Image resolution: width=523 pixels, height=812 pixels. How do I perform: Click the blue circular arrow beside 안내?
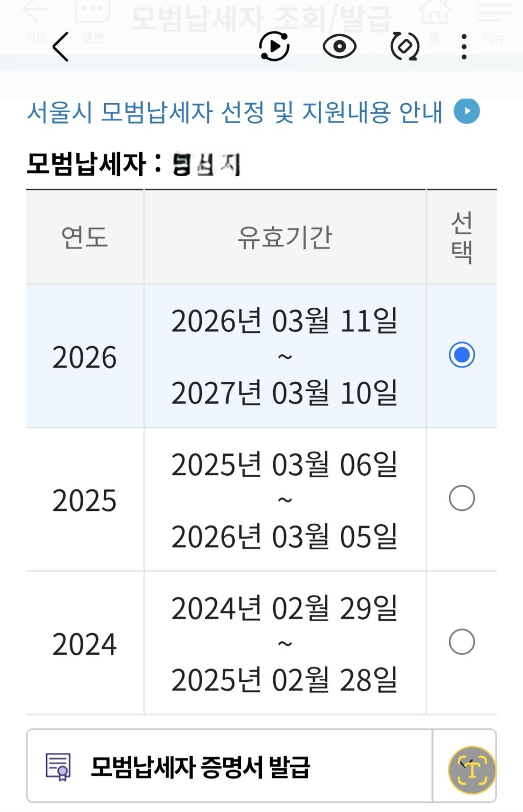coord(467,111)
